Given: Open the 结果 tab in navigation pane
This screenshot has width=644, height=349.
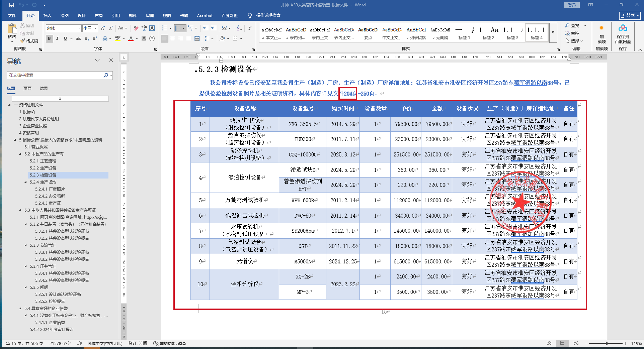Looking at the screenshot, I should click(x=44, y=89).
